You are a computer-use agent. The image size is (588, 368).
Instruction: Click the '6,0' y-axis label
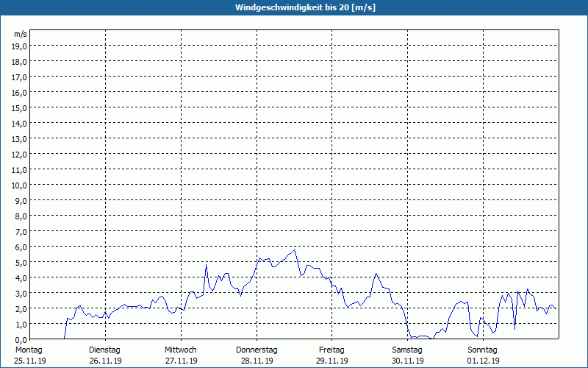(x=21, y=247)
